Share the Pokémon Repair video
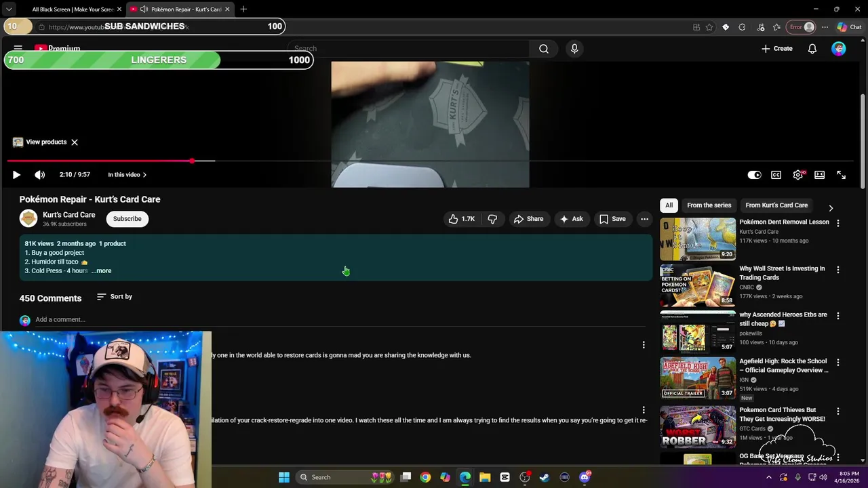 (528, 219)
